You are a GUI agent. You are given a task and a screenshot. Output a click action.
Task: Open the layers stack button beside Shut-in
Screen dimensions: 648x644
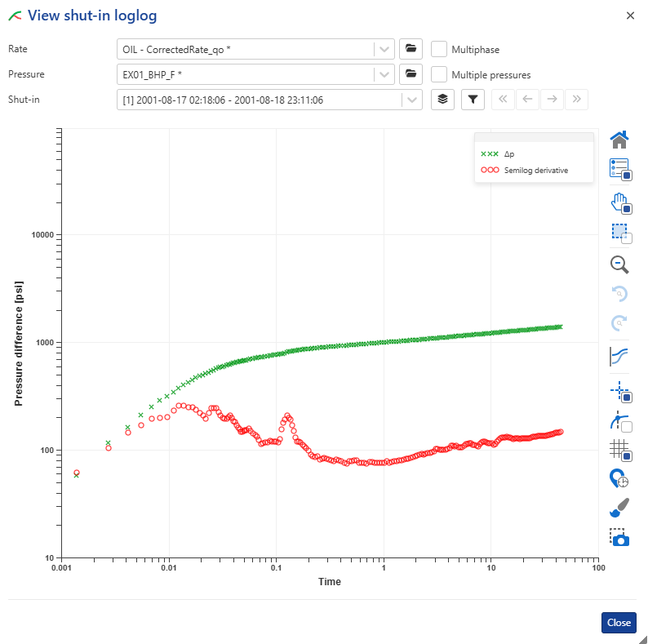pos(442,100)
